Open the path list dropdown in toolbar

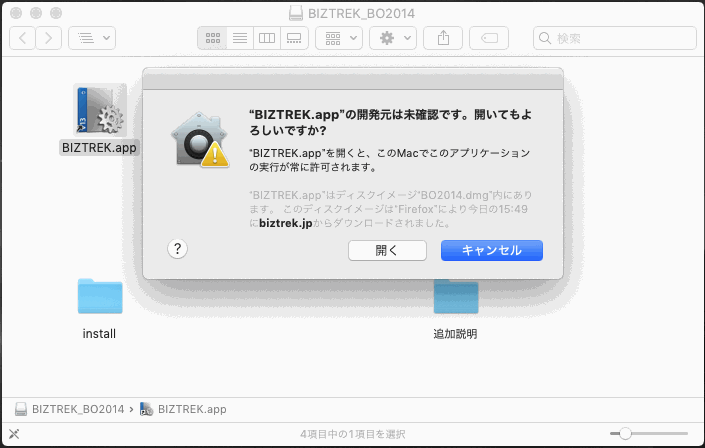pyautogui.click(x=92, y=38)
